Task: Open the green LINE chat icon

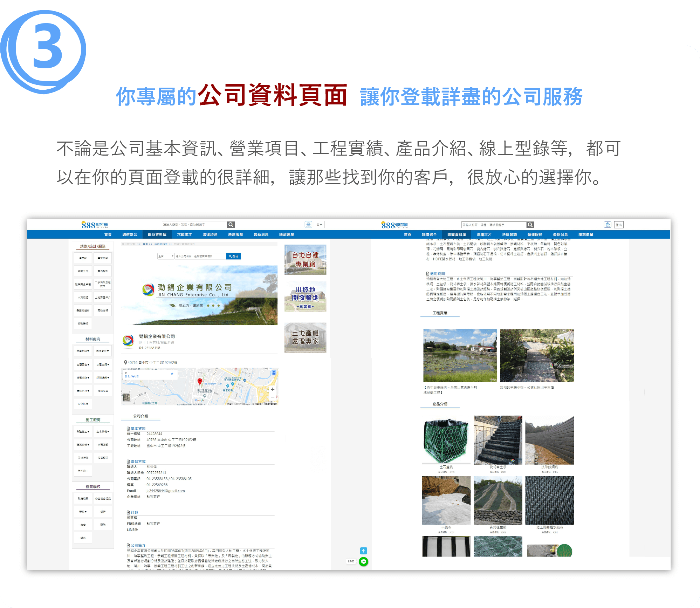Action: 364,561
